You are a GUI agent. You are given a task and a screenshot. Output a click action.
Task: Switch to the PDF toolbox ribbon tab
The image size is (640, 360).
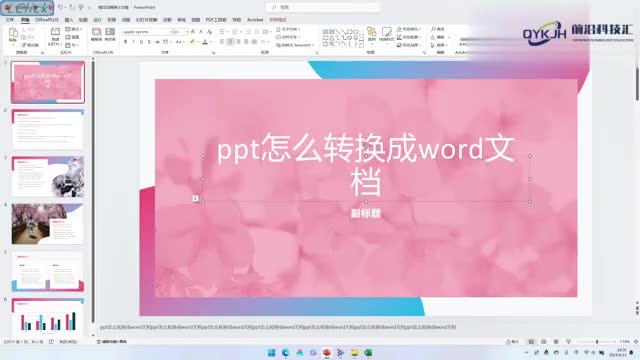tap(216, 20)
